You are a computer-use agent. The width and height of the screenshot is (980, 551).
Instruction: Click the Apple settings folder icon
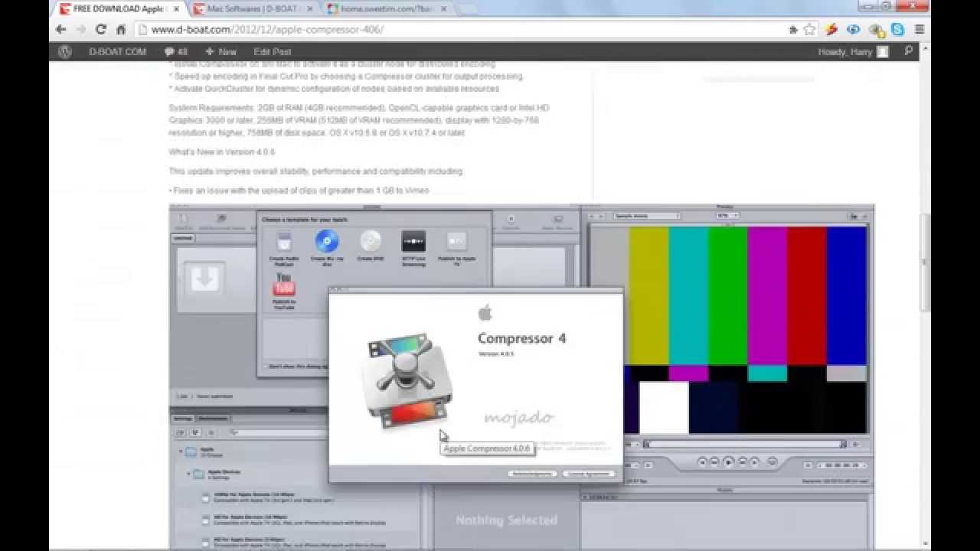click(191, 452)
